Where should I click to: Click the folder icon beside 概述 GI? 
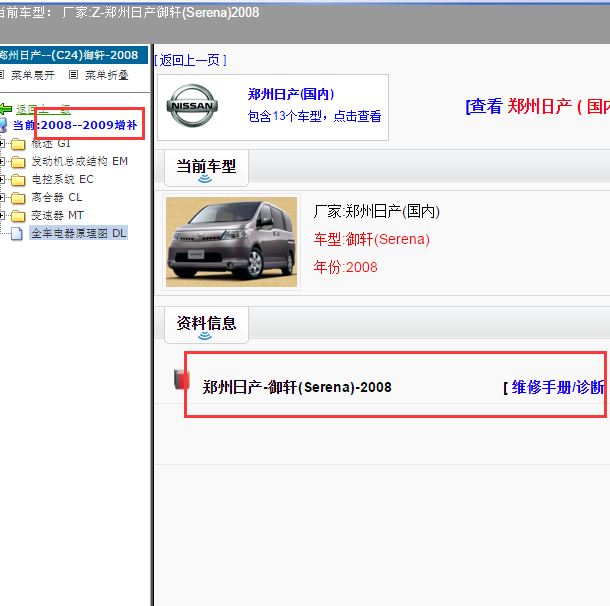coord(18,144)
